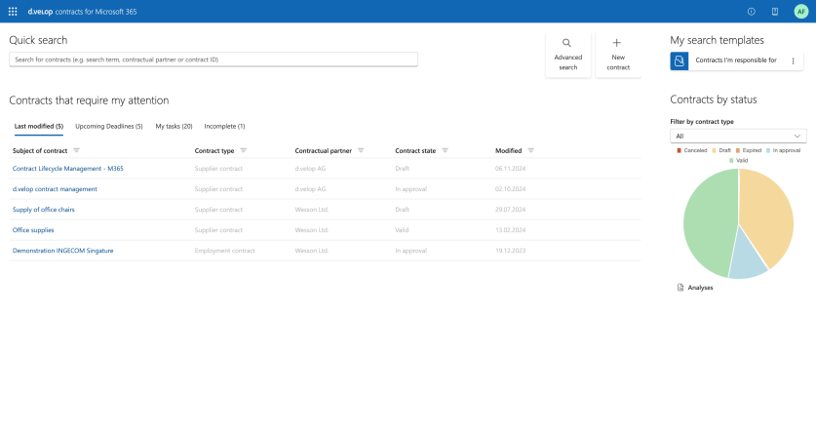Viewport: 816px width, 438px height.
Task: Switch to Upcoming Deadlines tab
Action: click(109, 126)
